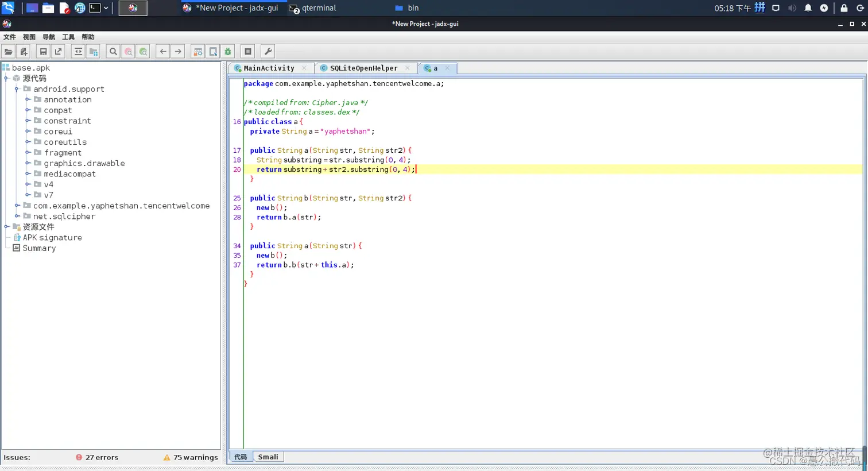Open qterminal from the taskbar

click(x=313, y=8)
